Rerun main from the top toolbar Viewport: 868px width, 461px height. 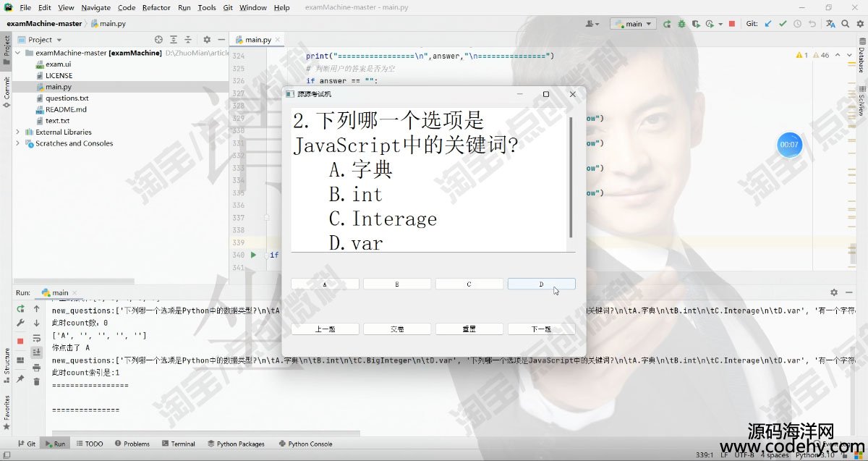pyautogui.click(x=667, y=24)
